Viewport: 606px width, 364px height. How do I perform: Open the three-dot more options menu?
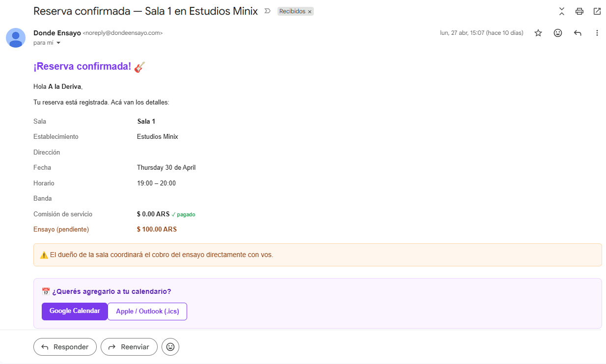tap(597, 33)
